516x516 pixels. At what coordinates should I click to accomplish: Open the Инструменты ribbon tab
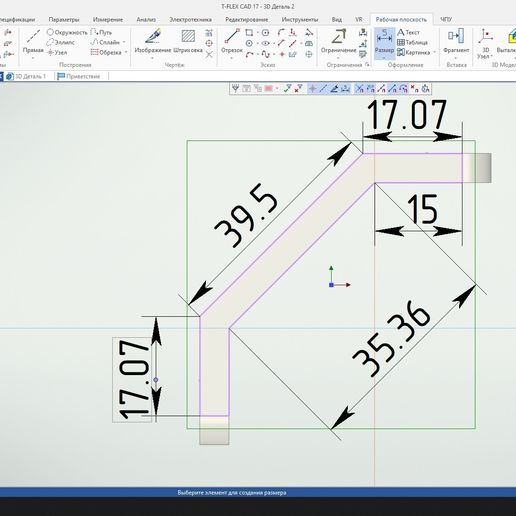coord(300,20)
